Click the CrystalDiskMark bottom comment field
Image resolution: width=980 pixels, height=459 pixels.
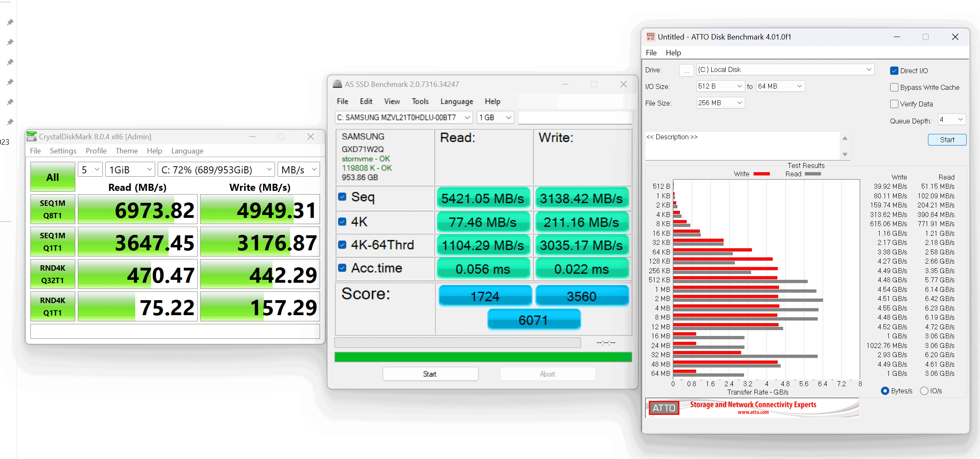tap(175, 331)
